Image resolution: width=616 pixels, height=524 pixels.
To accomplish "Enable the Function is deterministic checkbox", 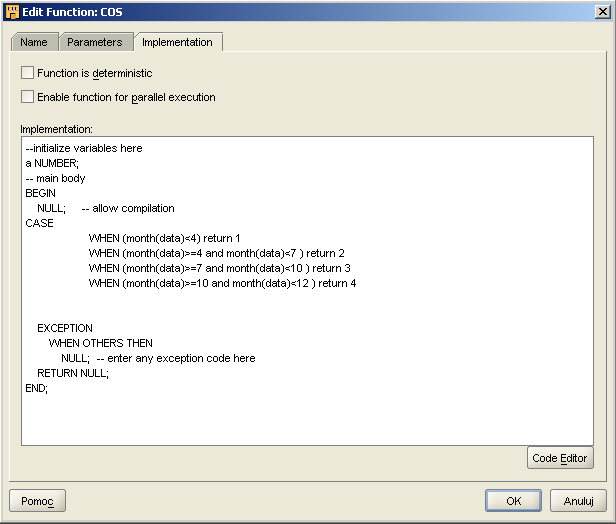I will [28, 73].
